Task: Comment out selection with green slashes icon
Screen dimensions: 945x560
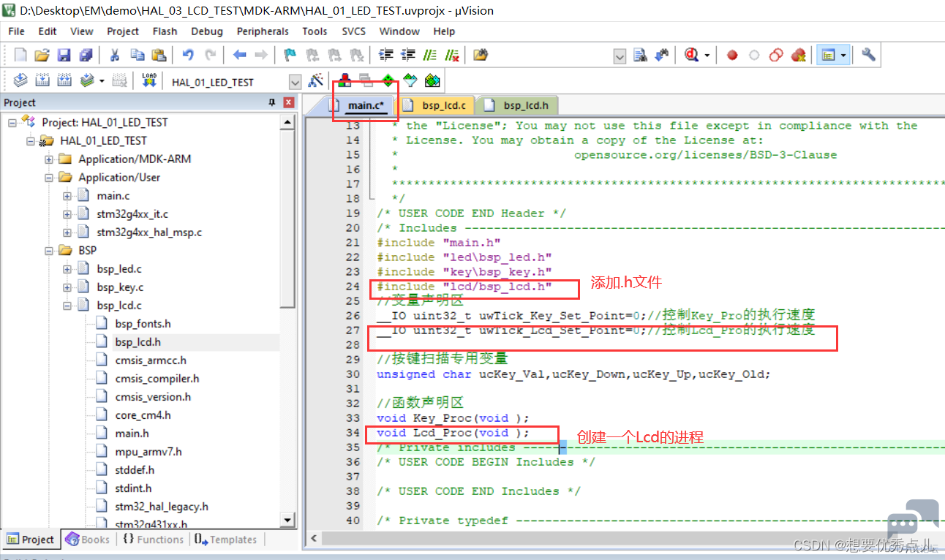Action: (x=430, y=55)
